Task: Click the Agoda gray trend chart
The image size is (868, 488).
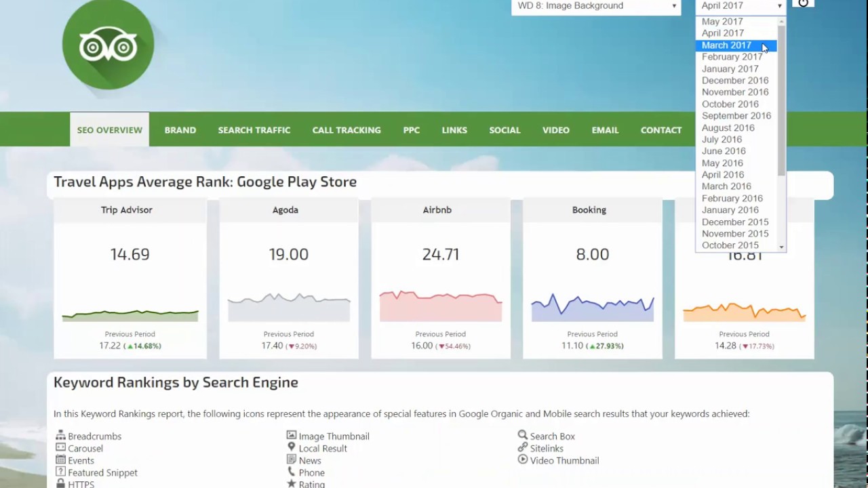Action: (x=289, y=308)
